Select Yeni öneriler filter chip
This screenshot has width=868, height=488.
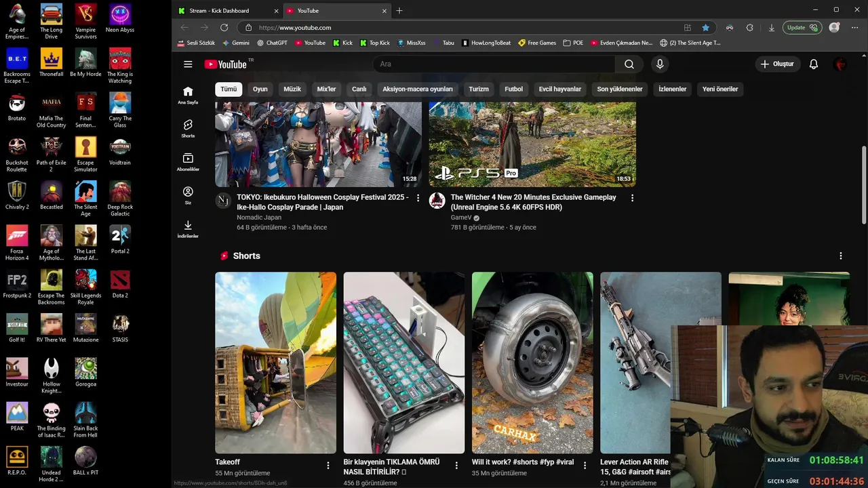coord(720,89)
